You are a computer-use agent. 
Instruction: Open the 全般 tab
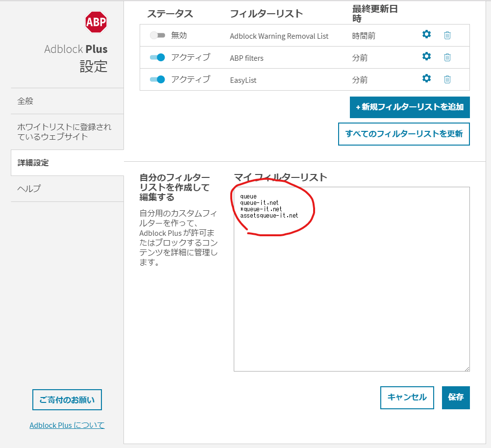tap(67, 101)
